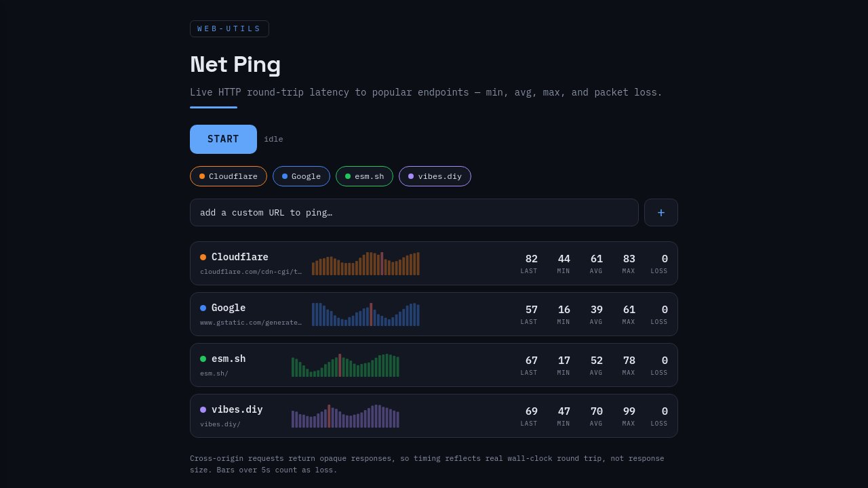Focus the custom URL input field
The width and height of the screenshot is (868, 488).
pyautogui.click(x=414, y=212)
